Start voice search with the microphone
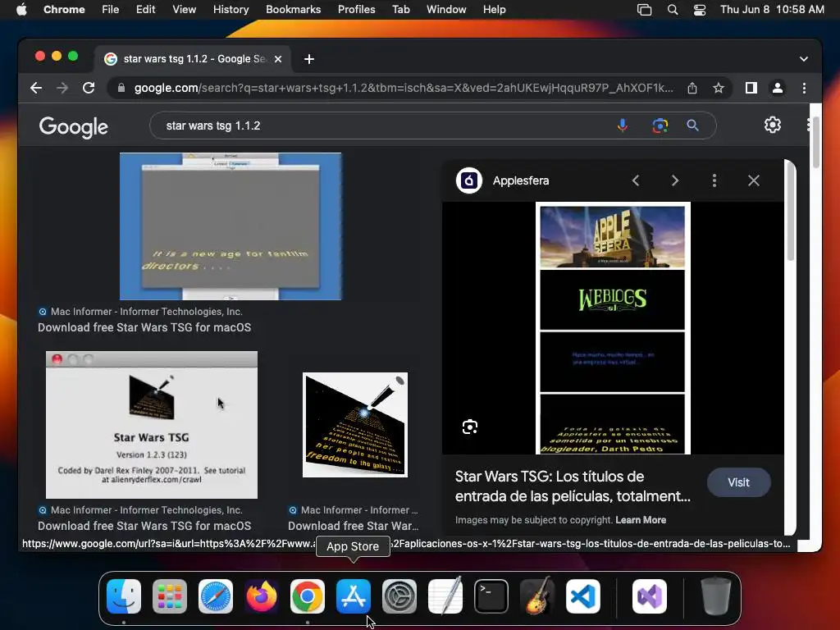The height and width of the screenshot is (630, 840). (622, 126)
